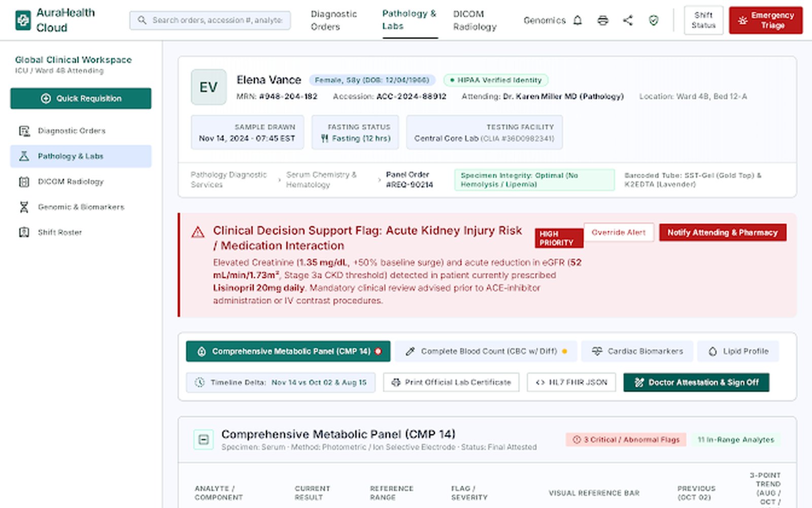
Task: Click HIPAA Verified Identity badge
Action: pos(496,80)
